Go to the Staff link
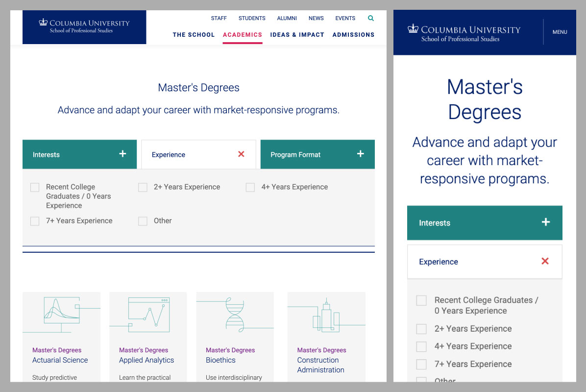Viewport: 586px width, 392px height. pyautogui.click(x=219, y=18)
